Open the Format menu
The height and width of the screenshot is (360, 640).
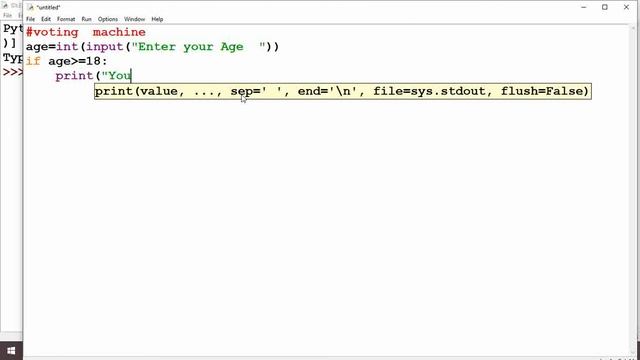(66, 19)
